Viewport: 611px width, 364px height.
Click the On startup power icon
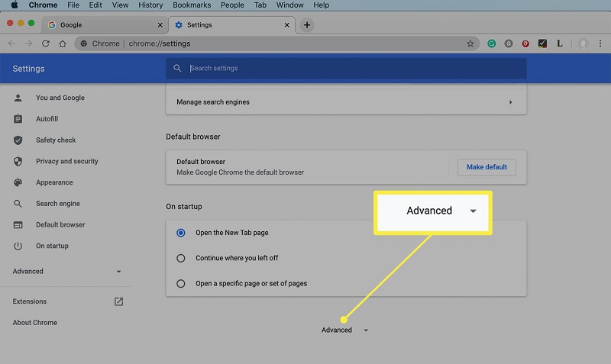coord(18,246)
